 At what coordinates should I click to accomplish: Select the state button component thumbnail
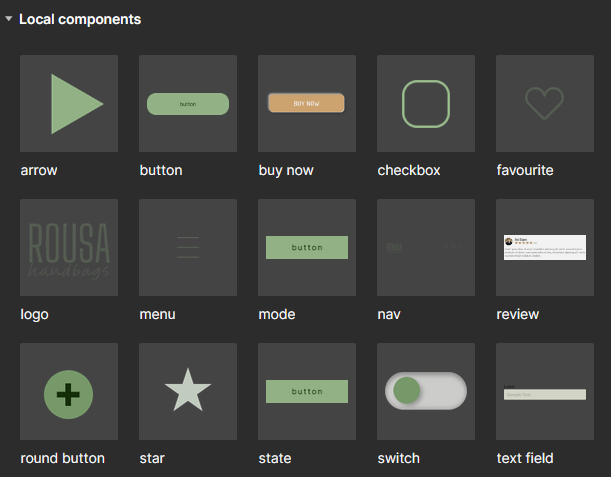(x=307, y=391)
